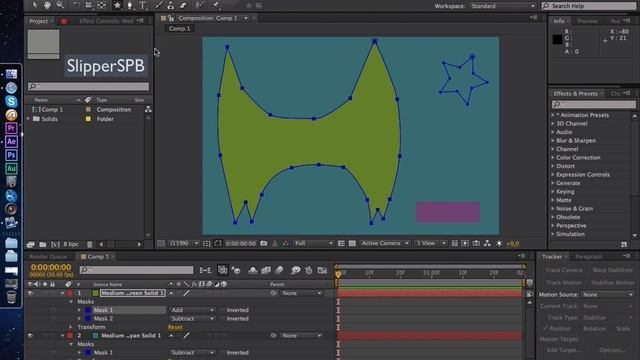Open the Motion Source None dropdown
Image resolution: width=640 pixels, height=360 pixels.
[607, 295]
